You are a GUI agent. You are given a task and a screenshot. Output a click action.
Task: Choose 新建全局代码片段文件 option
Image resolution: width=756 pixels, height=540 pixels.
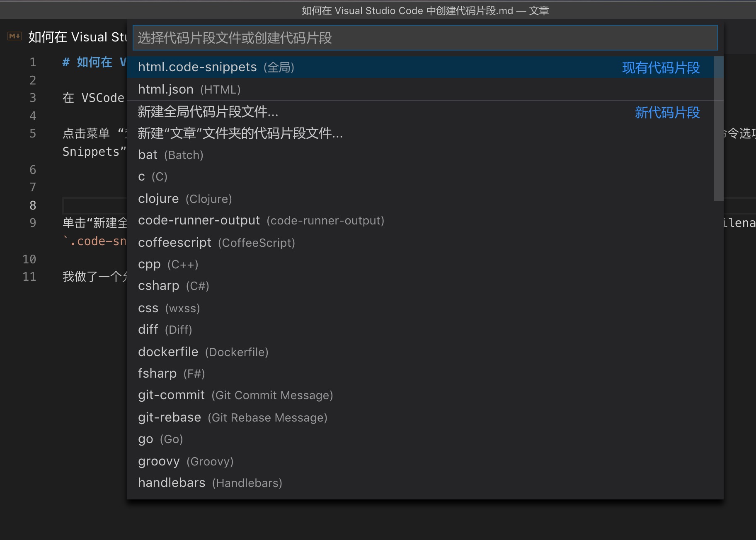coord(208,112)
